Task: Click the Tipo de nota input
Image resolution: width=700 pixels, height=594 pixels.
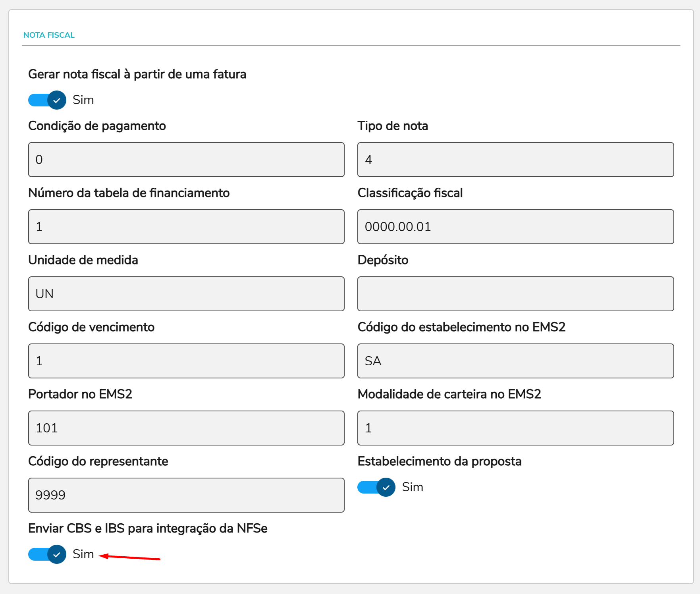Action: (515, 160)
